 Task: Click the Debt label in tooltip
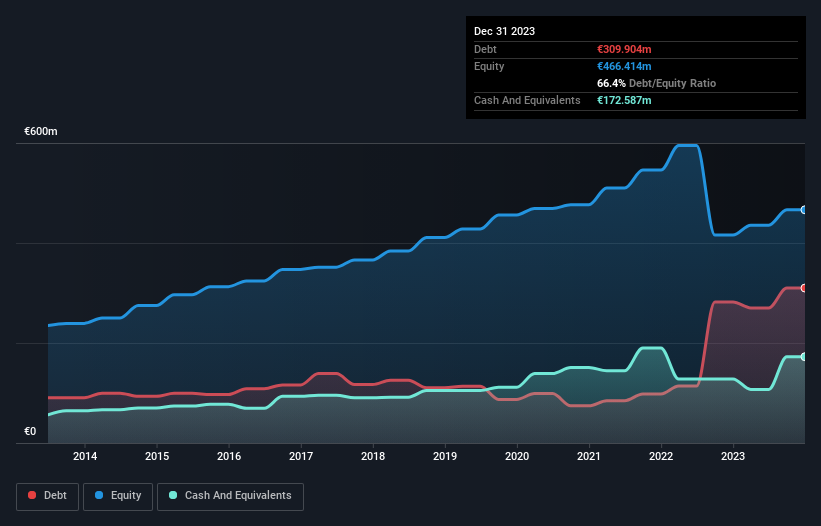485,49
